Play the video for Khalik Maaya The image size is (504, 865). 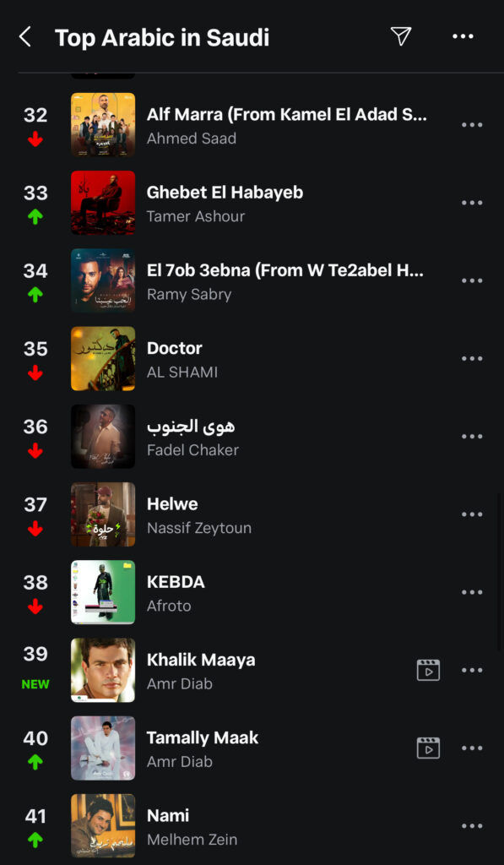pos(428,670)
